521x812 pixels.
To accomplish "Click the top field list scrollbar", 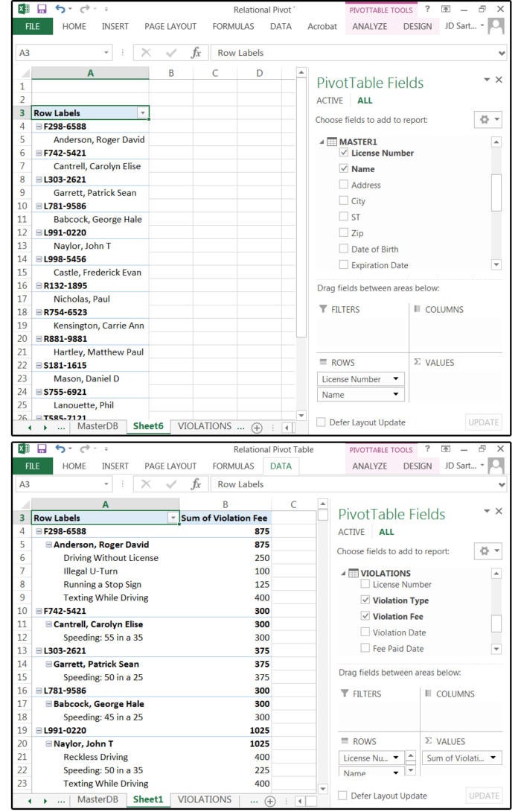I will [496, 193].
